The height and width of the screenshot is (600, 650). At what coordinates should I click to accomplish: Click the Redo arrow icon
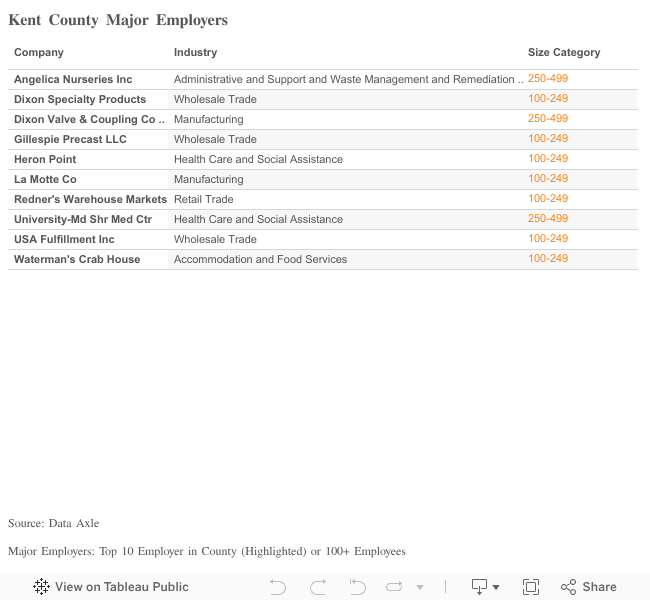click(x=318, y=587)
